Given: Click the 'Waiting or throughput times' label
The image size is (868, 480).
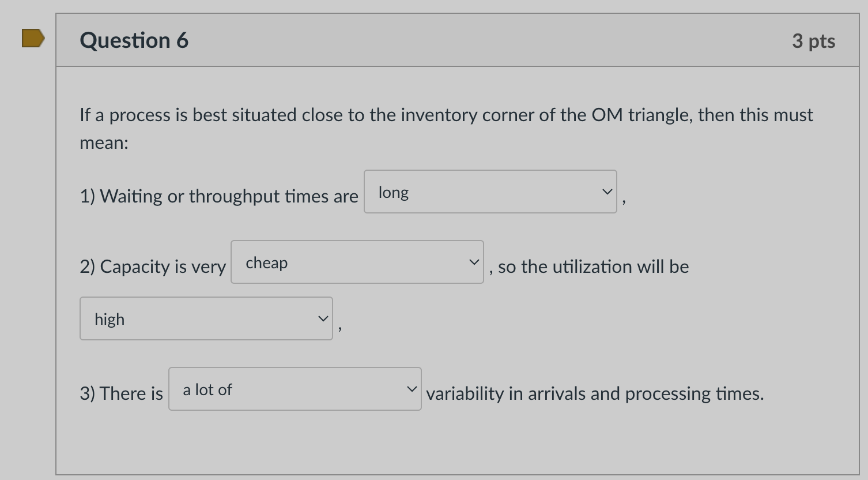Looking at the screenshot, I should 219,196.
